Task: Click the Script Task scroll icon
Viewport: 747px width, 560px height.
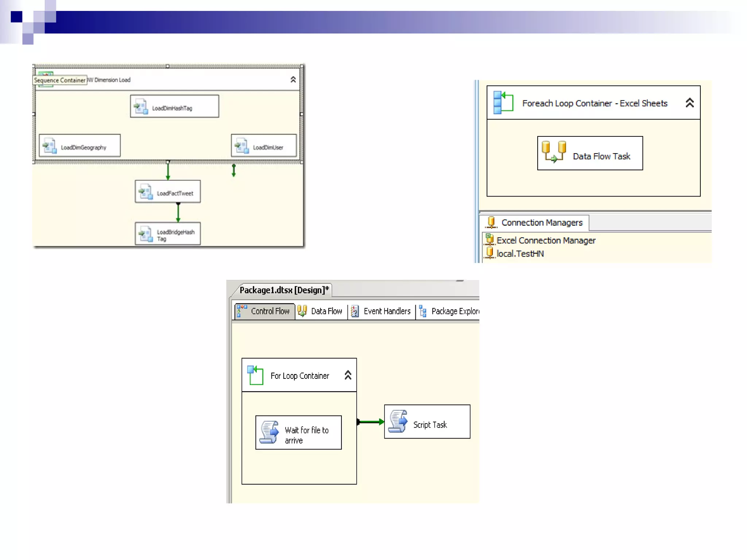Action: (398, 421)
